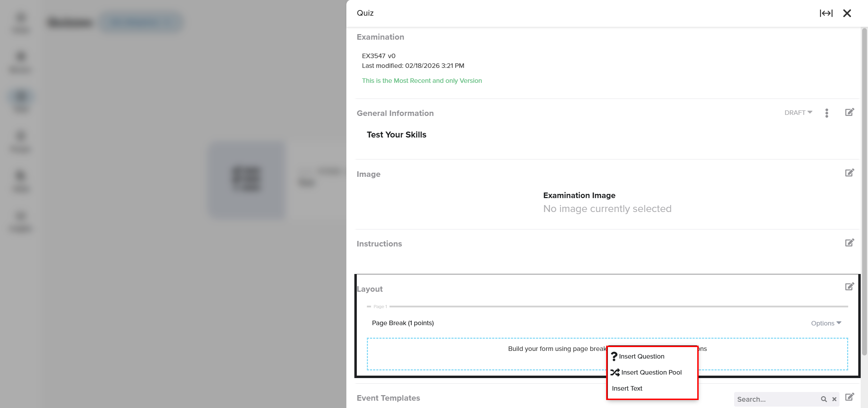Expand the Page Break Options dropdown
Screen dimensions: 868x408
pyautogui.click(x=826, y=323)
